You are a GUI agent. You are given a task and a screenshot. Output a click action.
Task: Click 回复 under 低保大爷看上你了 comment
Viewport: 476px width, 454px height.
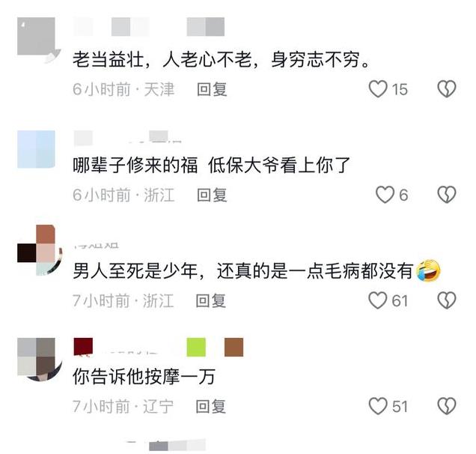212,195
